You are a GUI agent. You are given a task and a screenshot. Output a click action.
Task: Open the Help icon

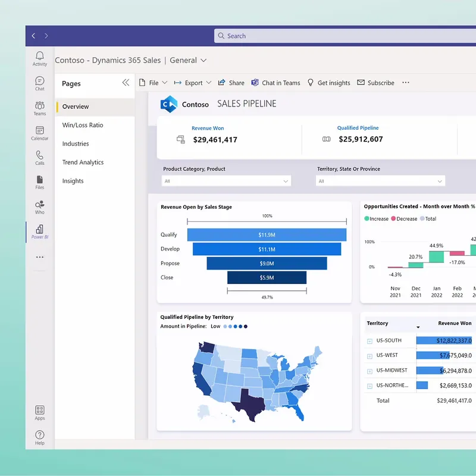(x=40, y=438)
